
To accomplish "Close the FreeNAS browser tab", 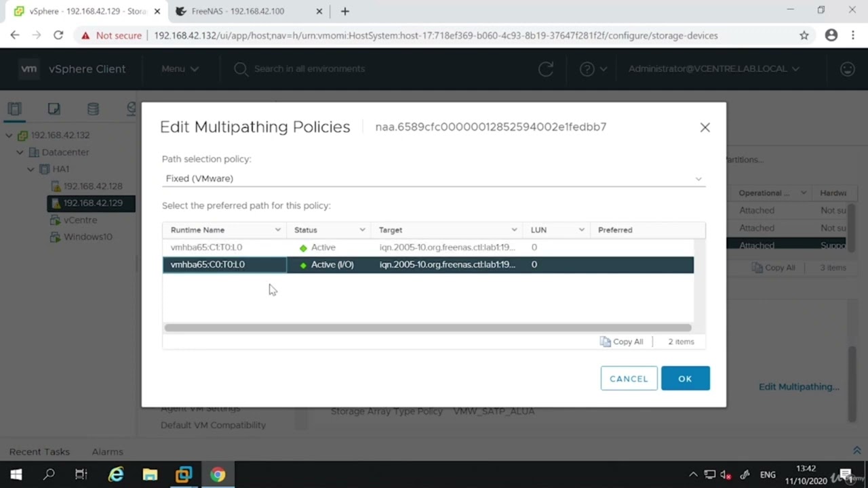I will 319,12.
